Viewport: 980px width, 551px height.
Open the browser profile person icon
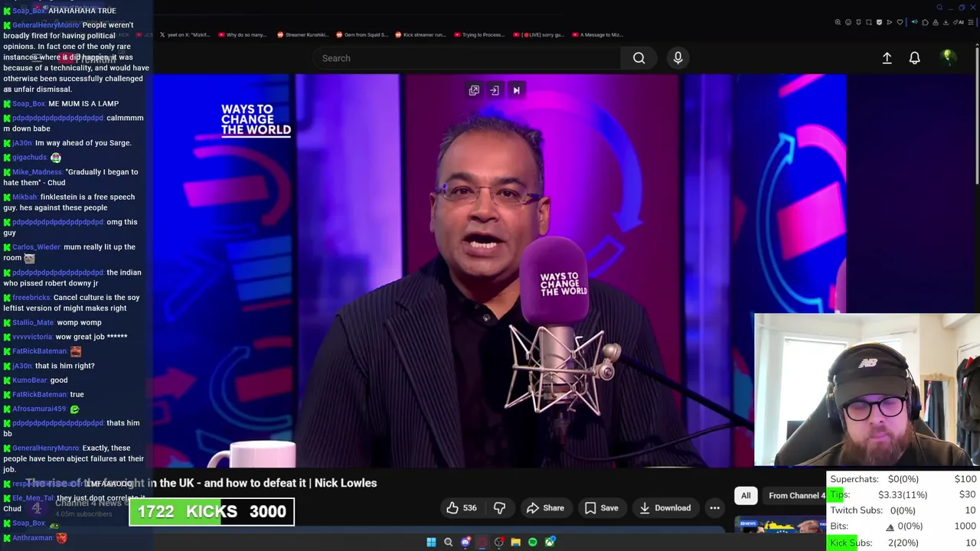click(x=936, y=22)
